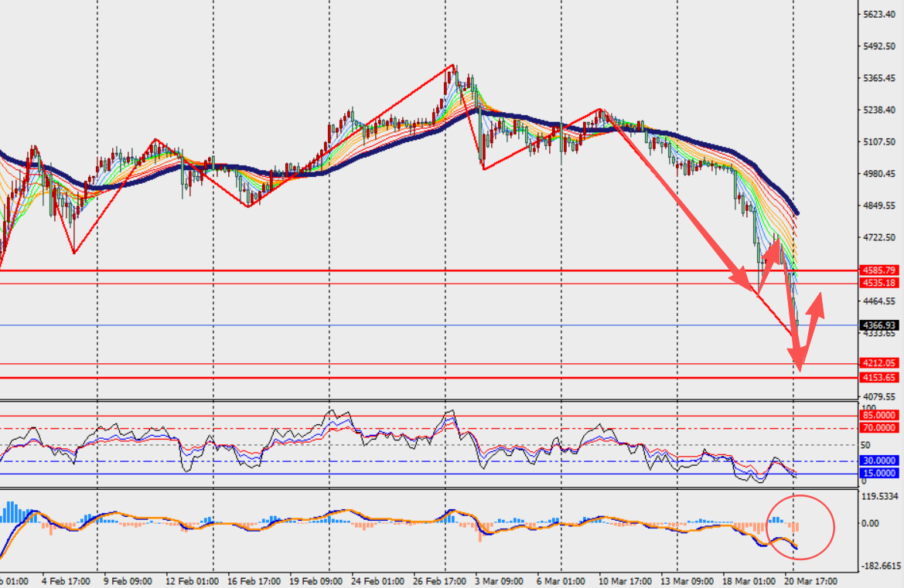The image size is (904, 588).
Task: Select the 4212.05 support level label
Action: [x=881, y=363]
